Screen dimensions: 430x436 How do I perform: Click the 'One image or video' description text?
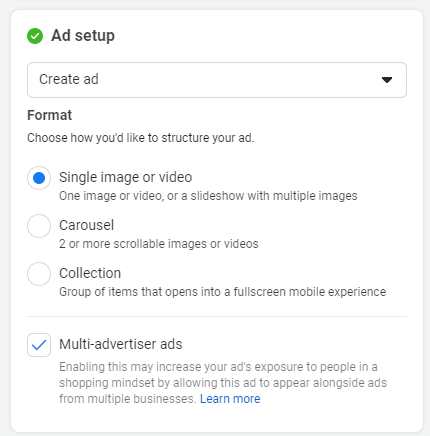(208, 196)
